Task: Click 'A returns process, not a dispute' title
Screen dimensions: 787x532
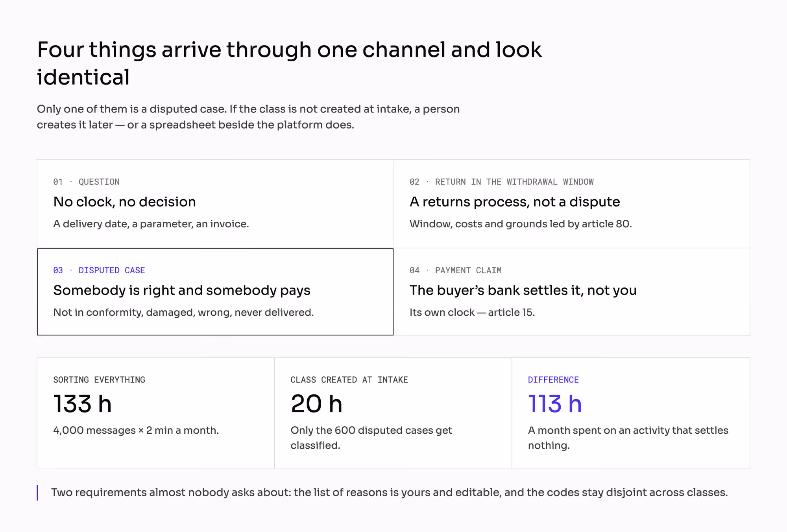Action: tap(515, 202)
